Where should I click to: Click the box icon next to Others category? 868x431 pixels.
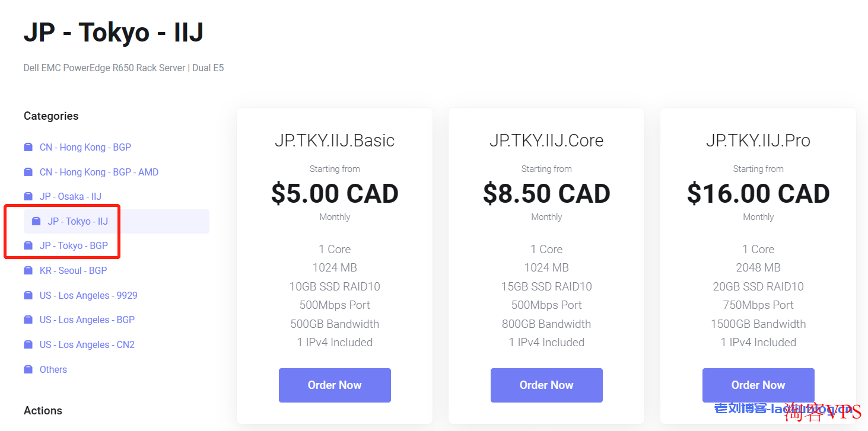tap(28, 369)
